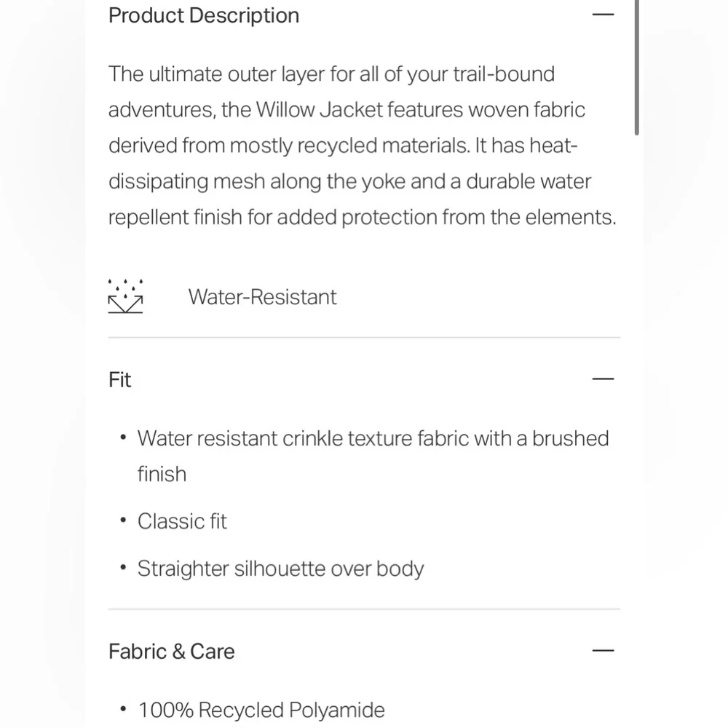Click the 100% Recycled Polyamide item

(261, 711)
